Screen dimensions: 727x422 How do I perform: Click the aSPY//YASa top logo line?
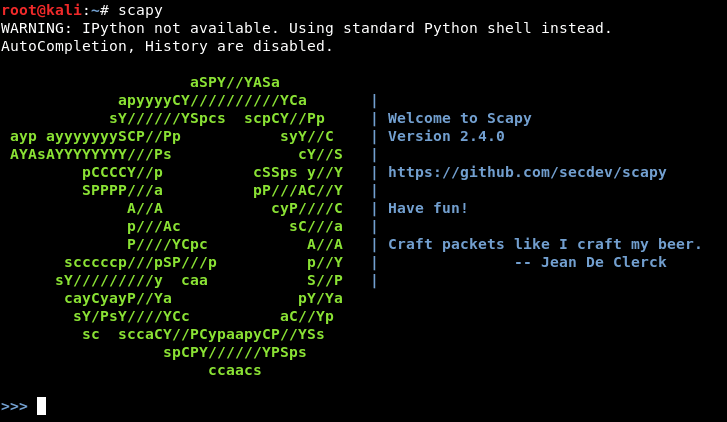(x=235, y=82)
